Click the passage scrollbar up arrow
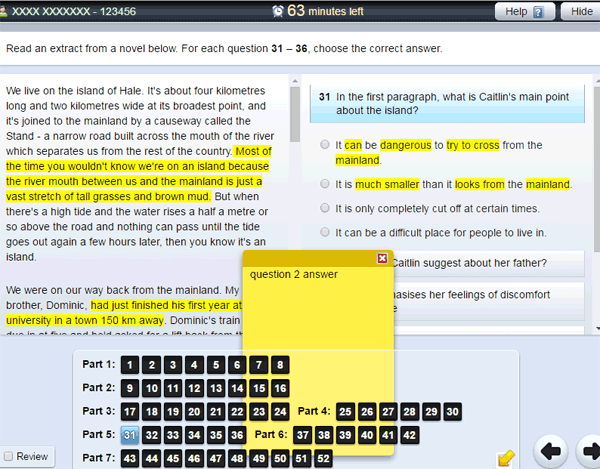The height and width of the screenshot is (469, 600). (x=295, y=81)
